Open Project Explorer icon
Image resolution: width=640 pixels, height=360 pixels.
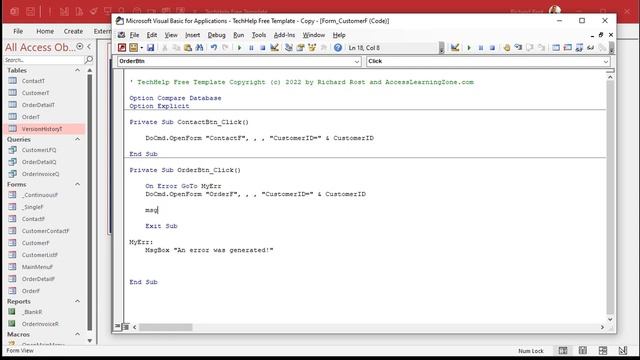point(289,48)
